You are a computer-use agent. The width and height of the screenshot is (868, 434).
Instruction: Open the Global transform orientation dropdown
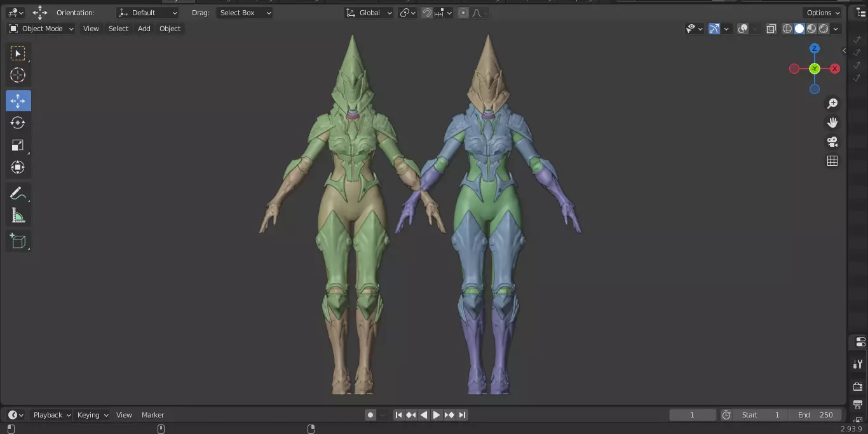click(x=369, y=13)
